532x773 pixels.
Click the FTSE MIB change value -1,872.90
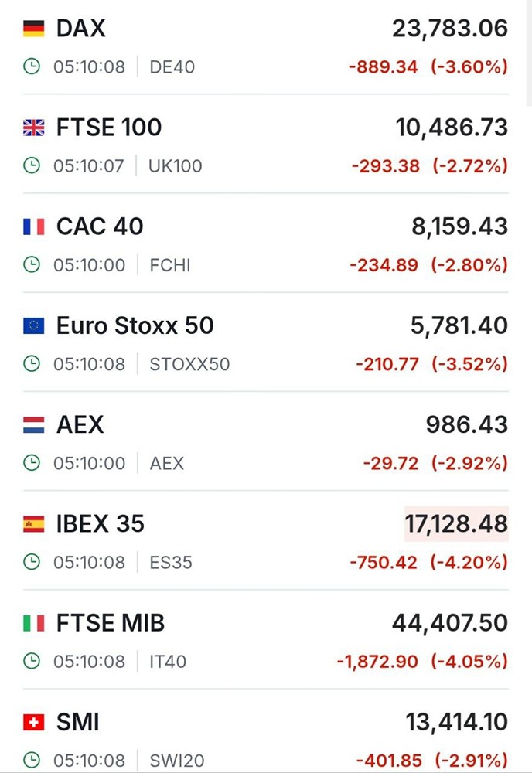tap(377, 662)
